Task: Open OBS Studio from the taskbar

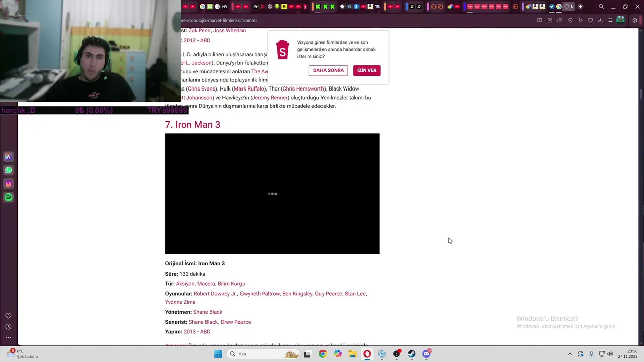Action: 397,354
